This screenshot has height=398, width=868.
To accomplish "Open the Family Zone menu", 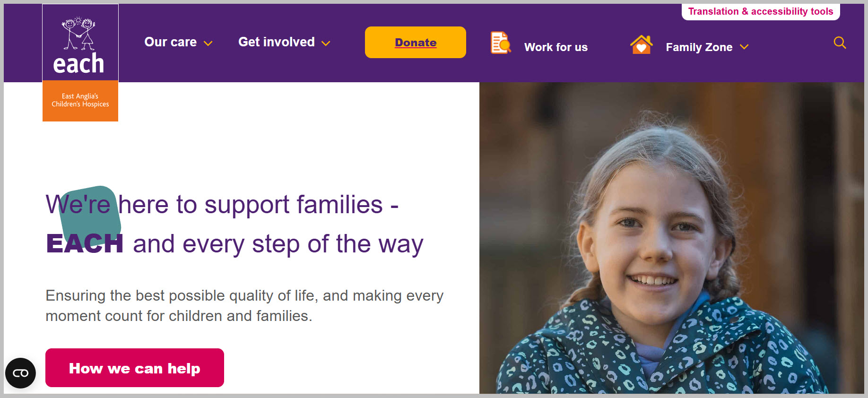I will click(707, 47).
